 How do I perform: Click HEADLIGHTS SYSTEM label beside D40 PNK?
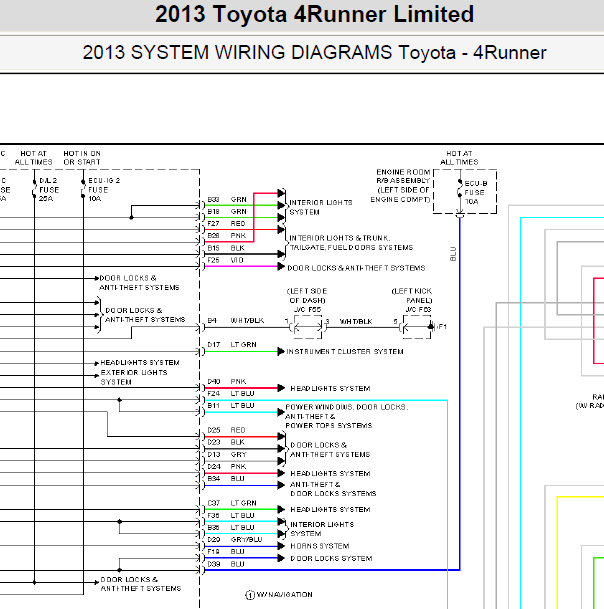[330, 388]
